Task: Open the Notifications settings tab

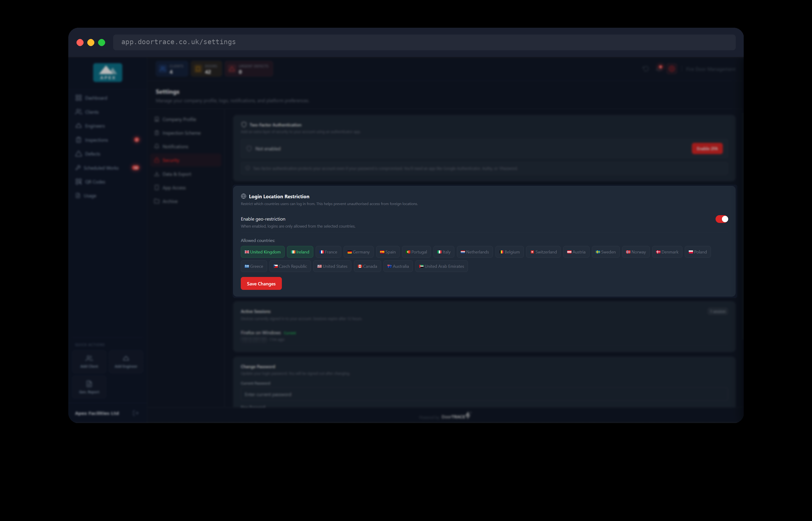Action: point(186,147)
